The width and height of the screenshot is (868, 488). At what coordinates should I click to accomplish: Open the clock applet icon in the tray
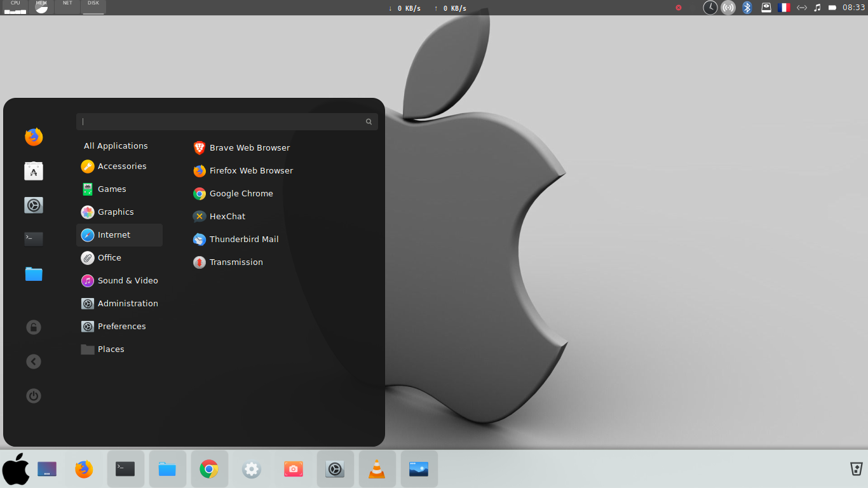[710, 8]
